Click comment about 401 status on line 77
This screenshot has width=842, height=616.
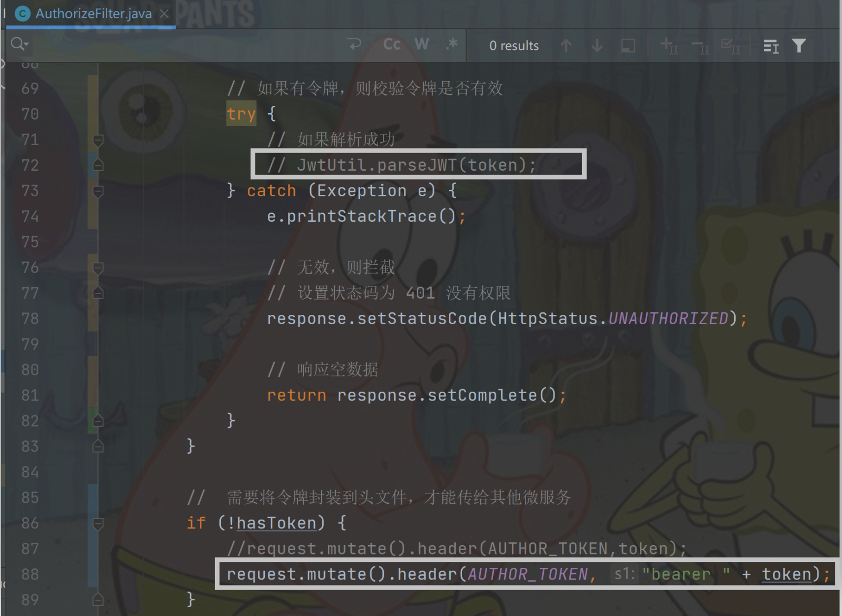(x=389, y=293)
